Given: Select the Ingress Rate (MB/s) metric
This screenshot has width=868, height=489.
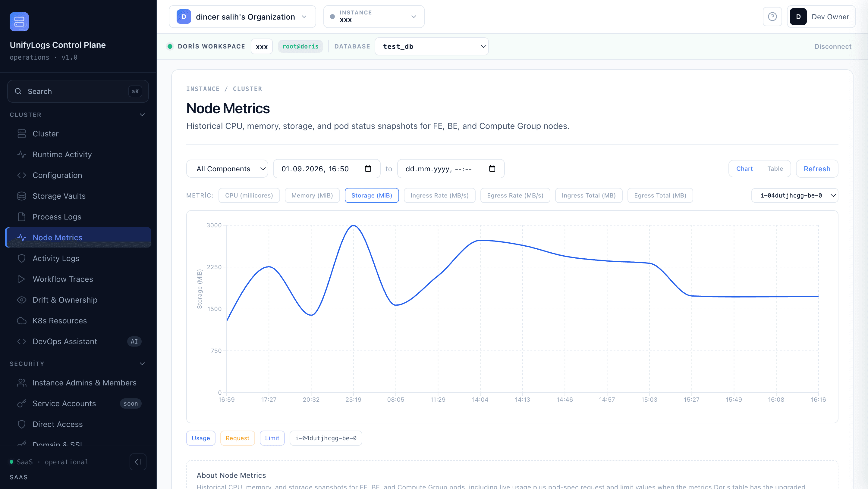Looking at the screenshot, I should (x=439, y=195).
